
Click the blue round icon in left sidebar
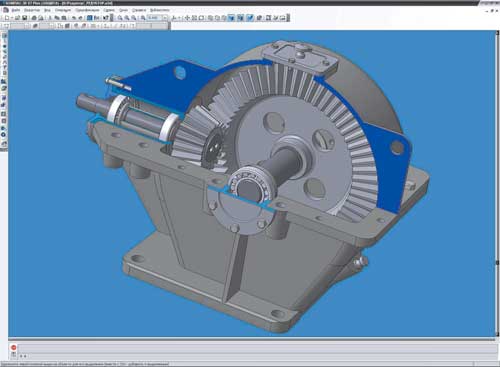tap(4, 135)
